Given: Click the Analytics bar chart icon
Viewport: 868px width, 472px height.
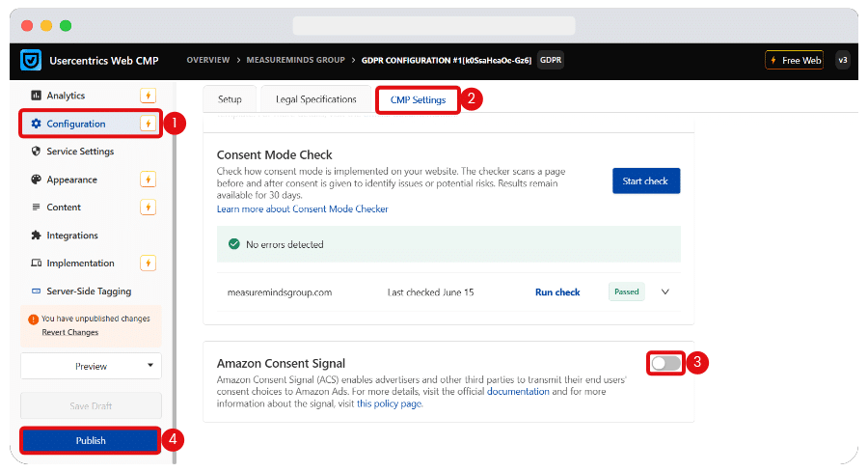Looking at the screenshot, I should [x=36, y=96].
